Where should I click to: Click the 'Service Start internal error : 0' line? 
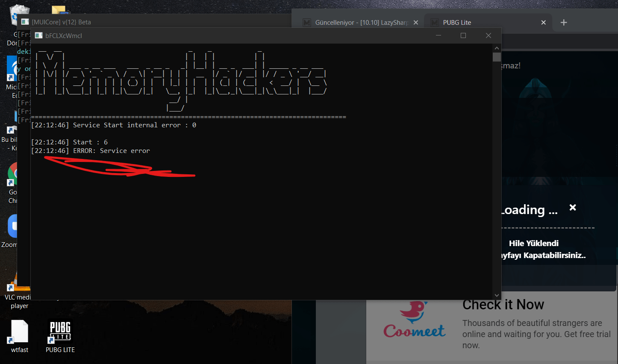point(114,125)
